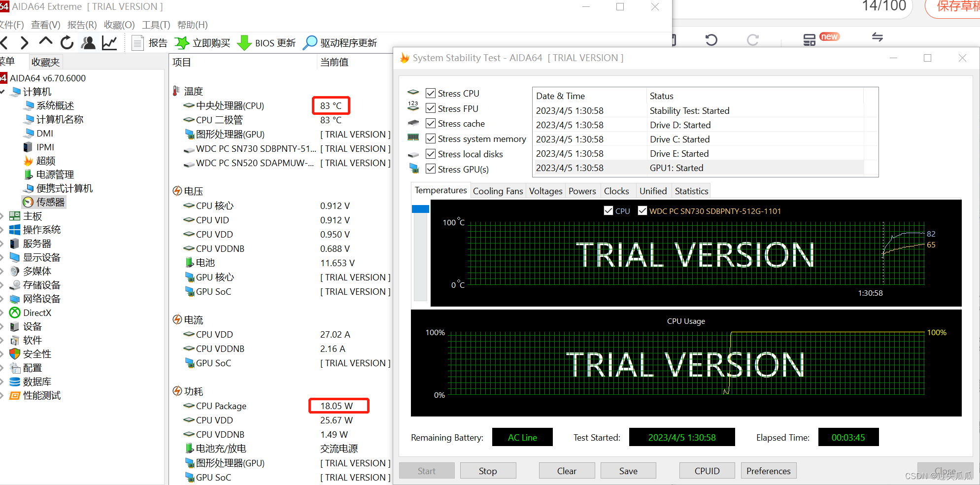Click BIOS 更新 toolbar item
This screenshot has width=980, height=485.
point(267,43)
